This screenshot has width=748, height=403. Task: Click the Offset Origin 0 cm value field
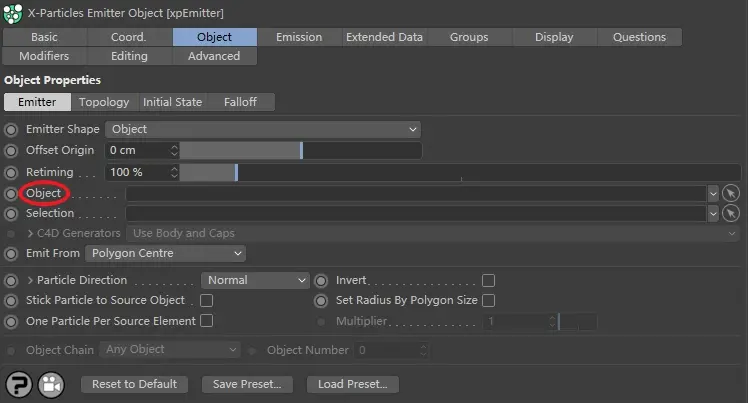tap(137, 151)
